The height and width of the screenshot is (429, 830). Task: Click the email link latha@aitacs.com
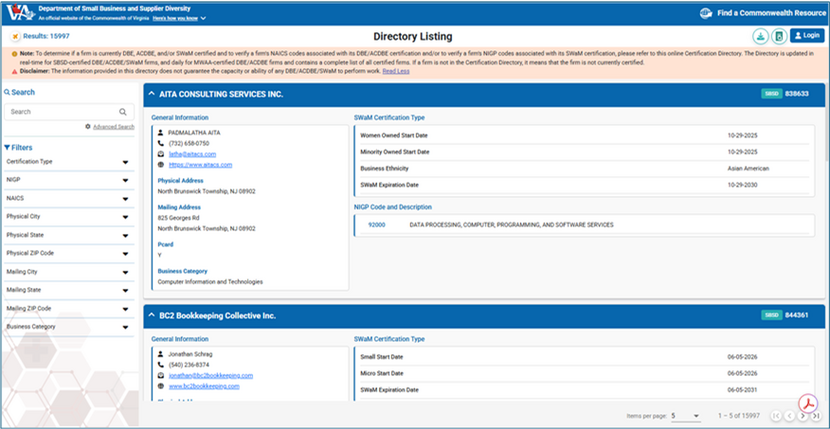tap(192, 154)
